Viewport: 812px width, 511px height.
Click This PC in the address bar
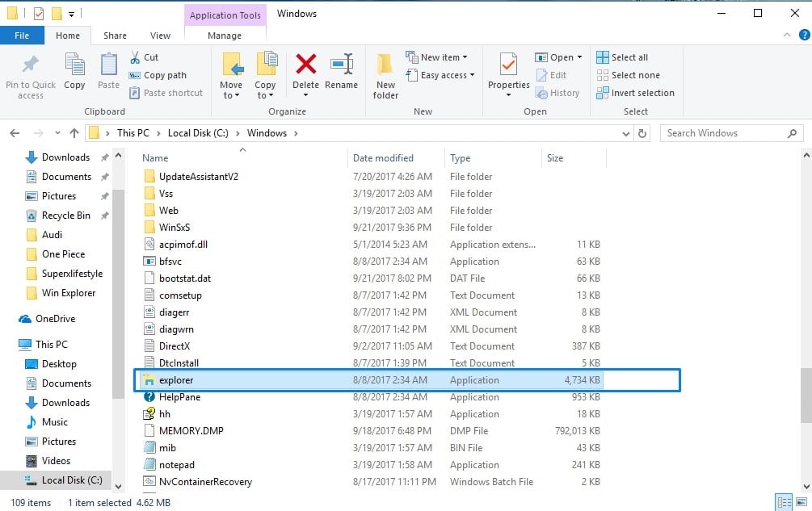[133, 133]
